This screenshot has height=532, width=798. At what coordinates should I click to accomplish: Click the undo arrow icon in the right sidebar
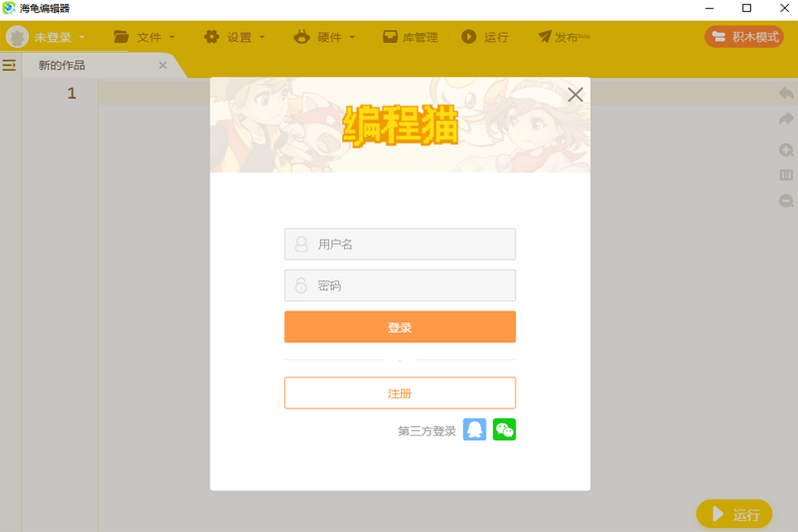787,93
